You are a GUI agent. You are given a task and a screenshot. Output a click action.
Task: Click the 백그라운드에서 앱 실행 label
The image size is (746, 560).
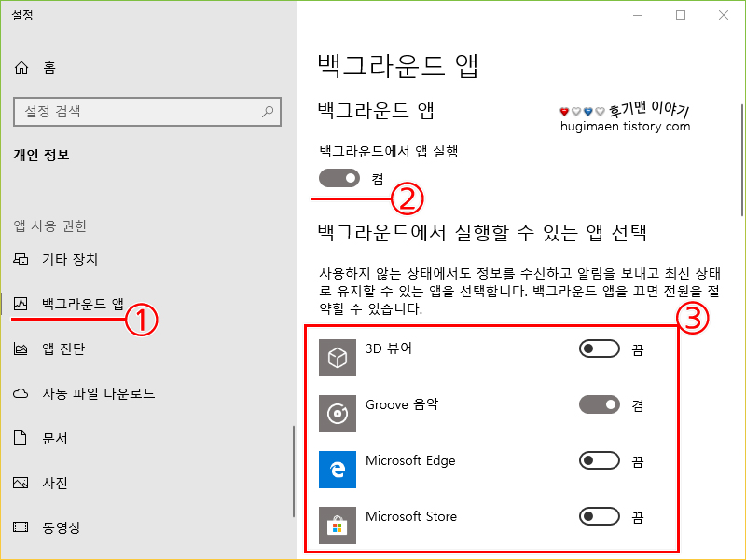click(389, 152)
